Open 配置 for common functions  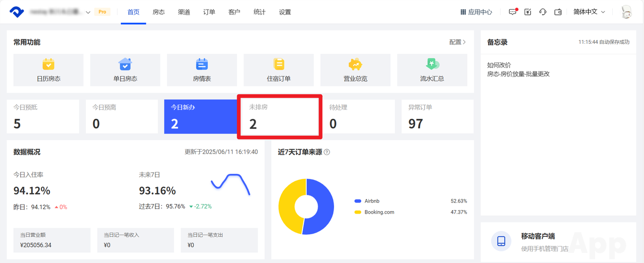tap(457, 42)
